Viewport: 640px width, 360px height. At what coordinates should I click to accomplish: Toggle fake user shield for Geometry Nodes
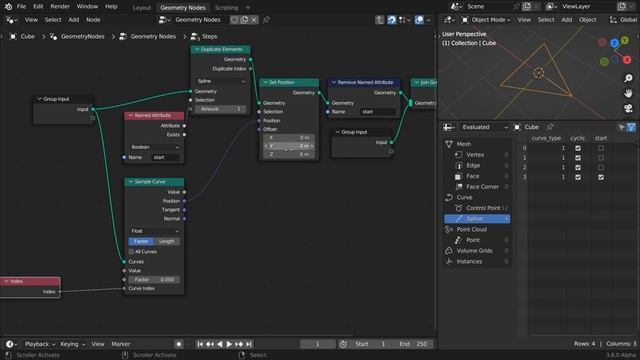tap(235, 20)
